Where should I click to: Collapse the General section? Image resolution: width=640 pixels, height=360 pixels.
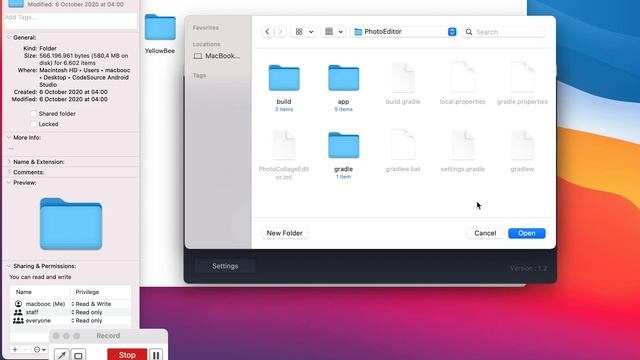9,37
